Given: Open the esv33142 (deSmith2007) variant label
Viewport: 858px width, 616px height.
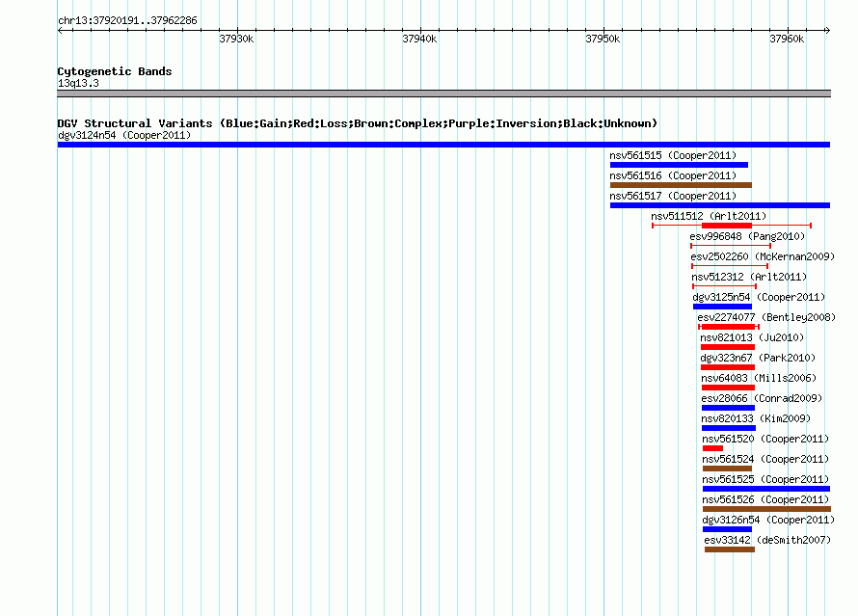Looking at the screenshot, I should pos(767,540).
